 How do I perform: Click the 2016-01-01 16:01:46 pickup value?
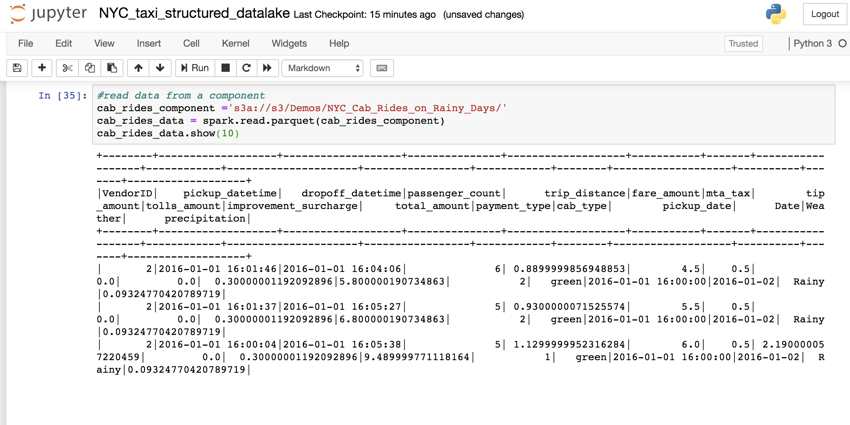[x=218, y=269]
